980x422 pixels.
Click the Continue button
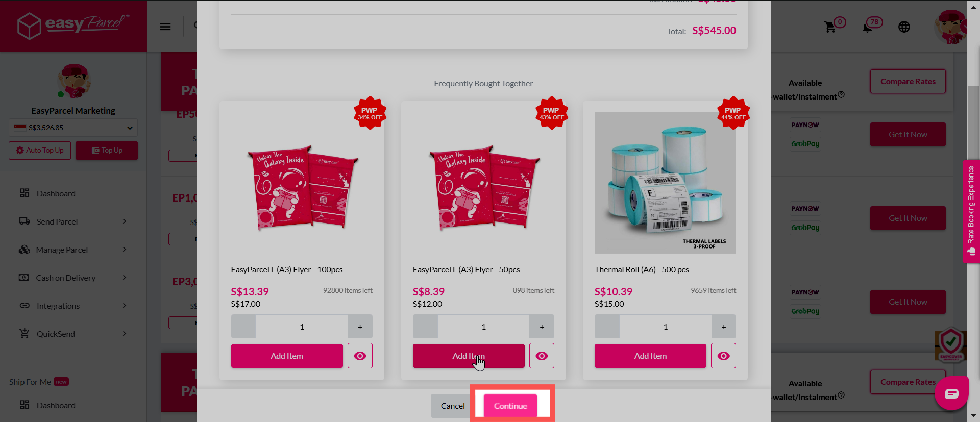[x=510, y=406]
